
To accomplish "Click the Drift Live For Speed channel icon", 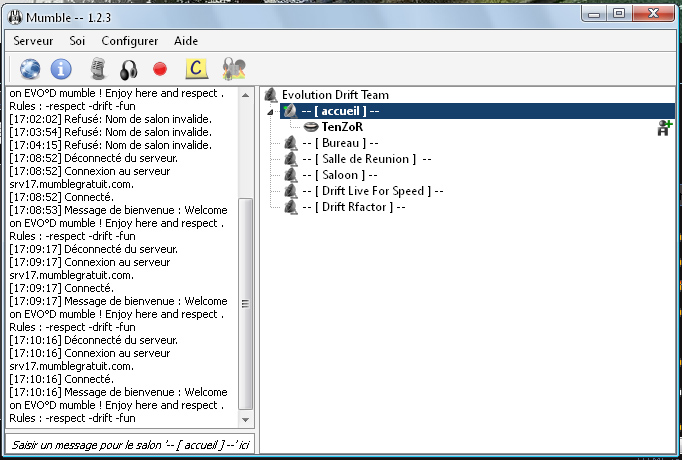I will click(x=290, y=191).
